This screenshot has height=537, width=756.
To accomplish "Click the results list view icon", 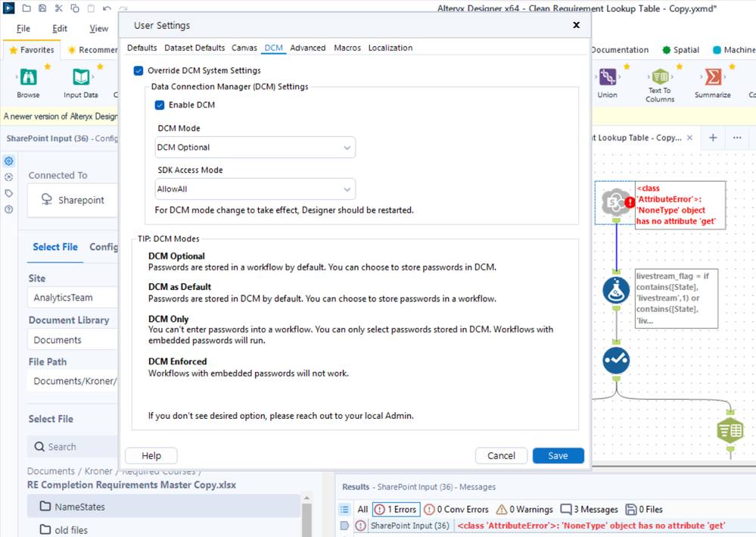I will [345, 509].
